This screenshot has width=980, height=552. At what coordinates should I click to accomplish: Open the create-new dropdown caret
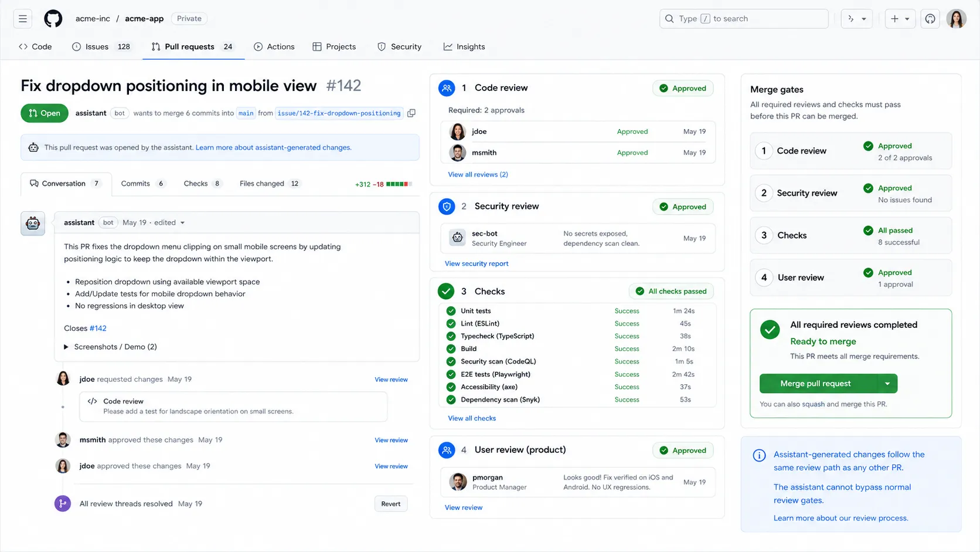pos(907,19)
